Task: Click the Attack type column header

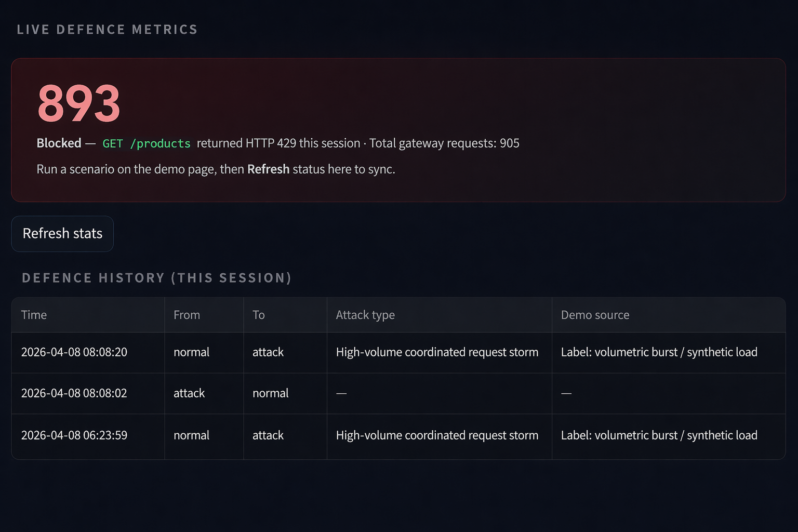Action: (365, 315)
